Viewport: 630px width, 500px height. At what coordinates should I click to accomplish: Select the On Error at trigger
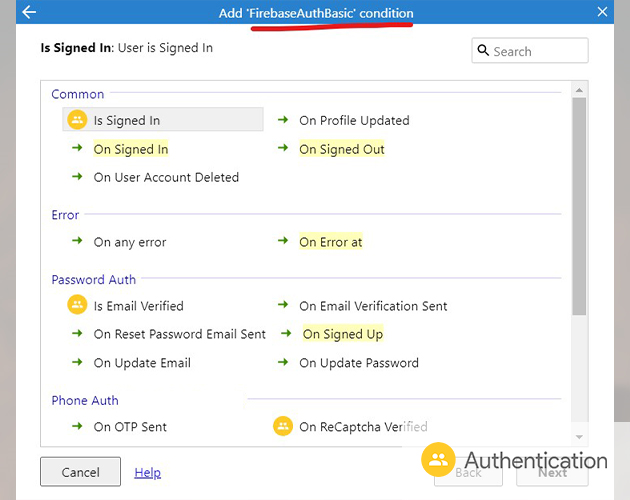pos(330,242)
